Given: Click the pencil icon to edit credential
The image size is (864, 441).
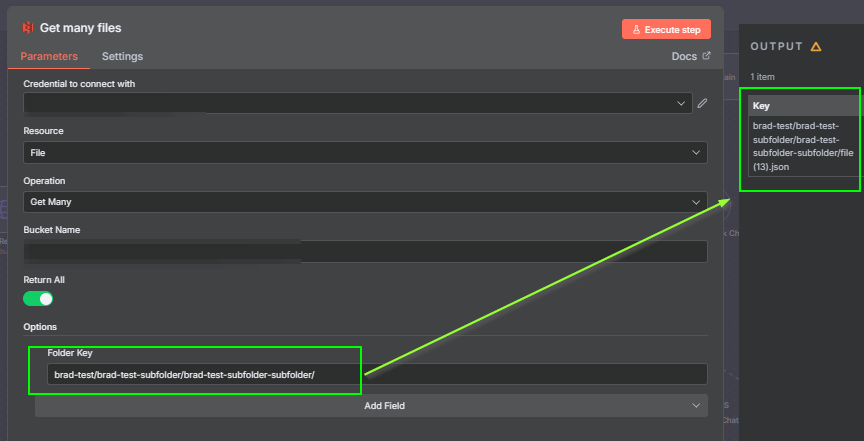Looking at the screenshot, I should 702,102.
